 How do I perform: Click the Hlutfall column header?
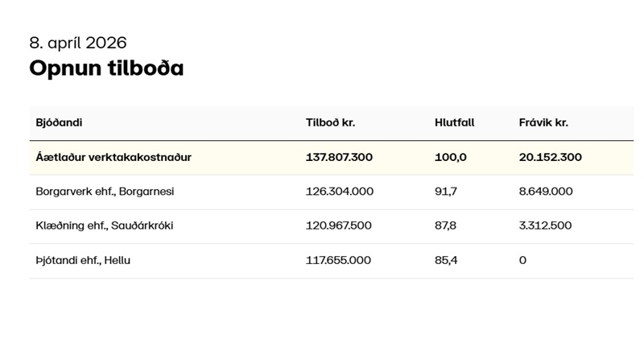[454, 123]
